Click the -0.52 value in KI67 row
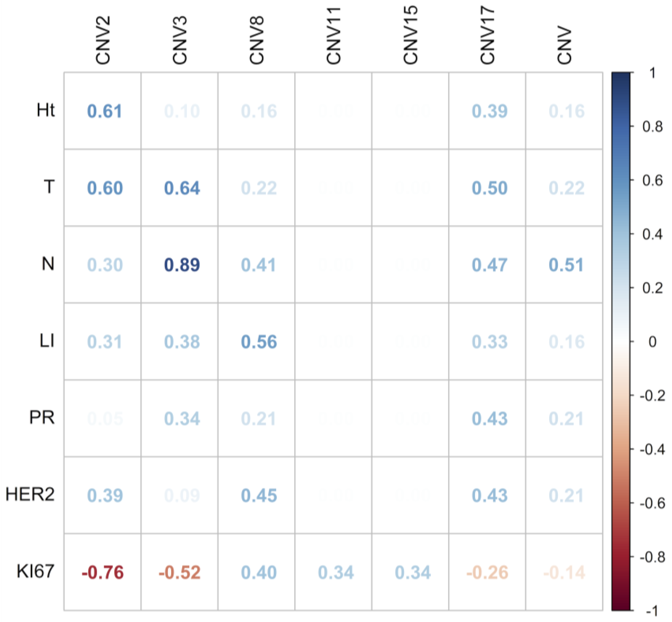Image resolution: width=672 pixels, height=622 pixels. tap(180, 573)
